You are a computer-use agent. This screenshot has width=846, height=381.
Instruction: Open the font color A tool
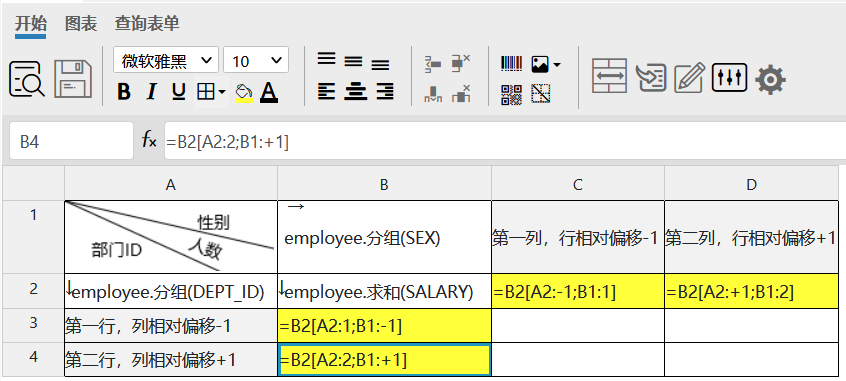tap(269, 92)
